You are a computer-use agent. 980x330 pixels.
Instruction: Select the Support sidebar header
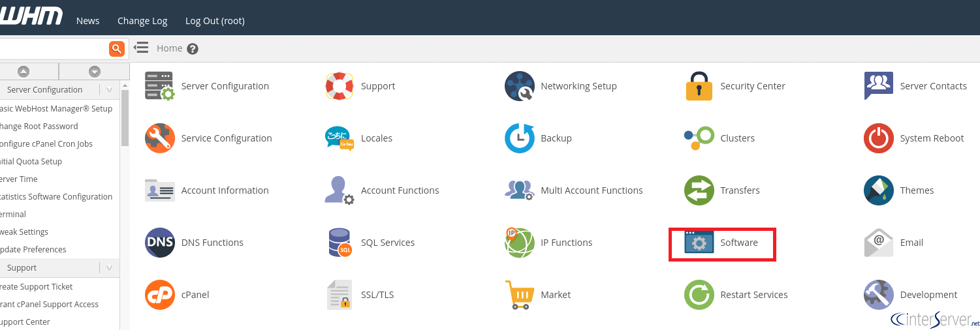22,268
